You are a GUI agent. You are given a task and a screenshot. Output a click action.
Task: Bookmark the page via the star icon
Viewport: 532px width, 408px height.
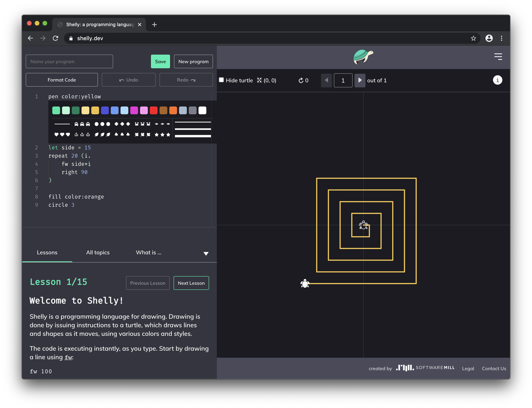473,38
